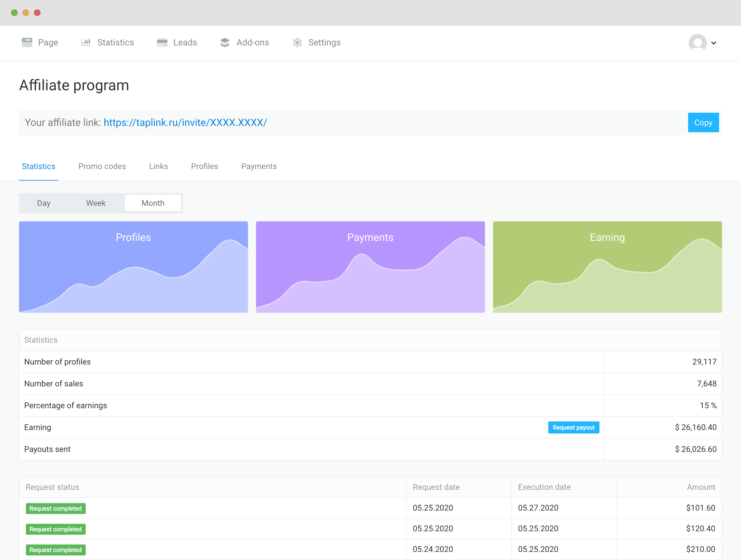Select the Week period toggle
The image size is (741, 560).
(x=96, y=203)
